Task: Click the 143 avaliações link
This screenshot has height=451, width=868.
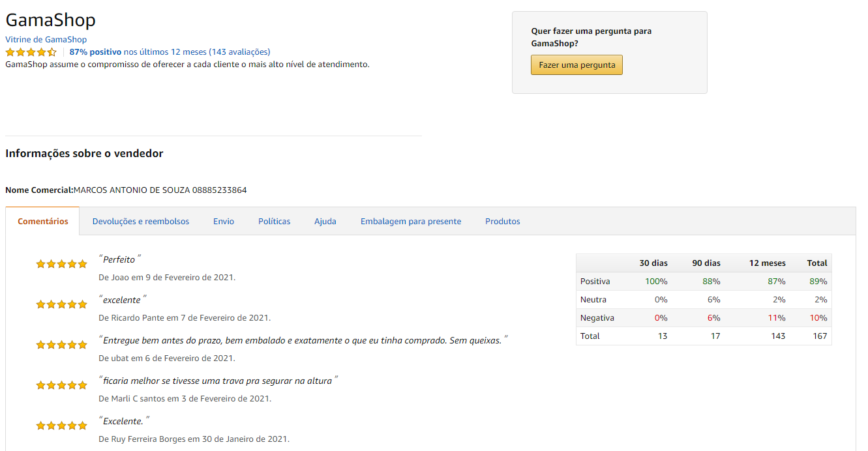Action: (x=239, y=52)
